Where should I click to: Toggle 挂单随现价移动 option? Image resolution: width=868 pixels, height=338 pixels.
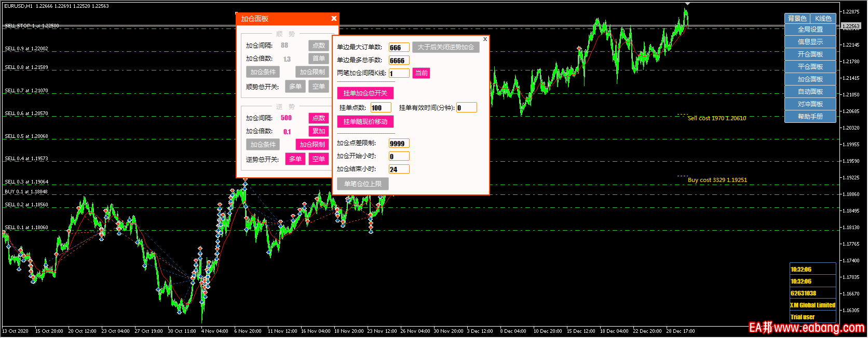tap(365, 122)
